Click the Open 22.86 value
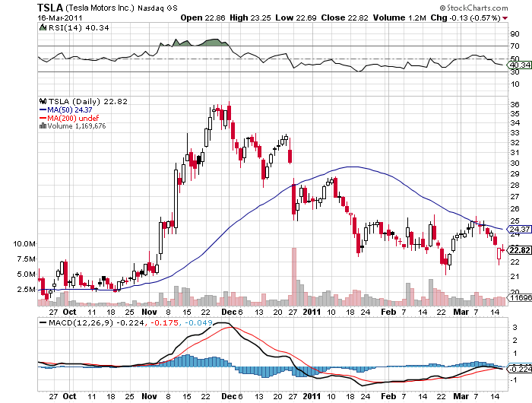The width and height of the screenshot is (532, 403). [203, 17]
